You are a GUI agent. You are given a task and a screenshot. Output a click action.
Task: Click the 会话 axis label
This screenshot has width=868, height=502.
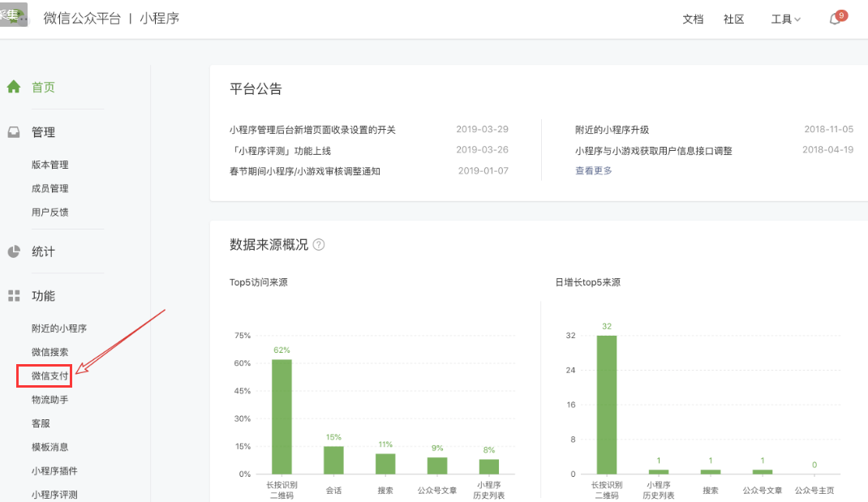coord(333,491)
